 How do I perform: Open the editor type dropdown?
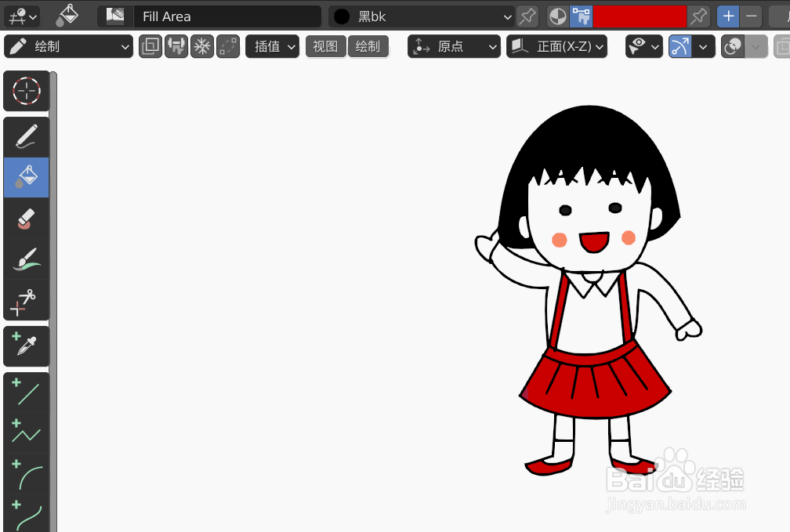point(22,16)
